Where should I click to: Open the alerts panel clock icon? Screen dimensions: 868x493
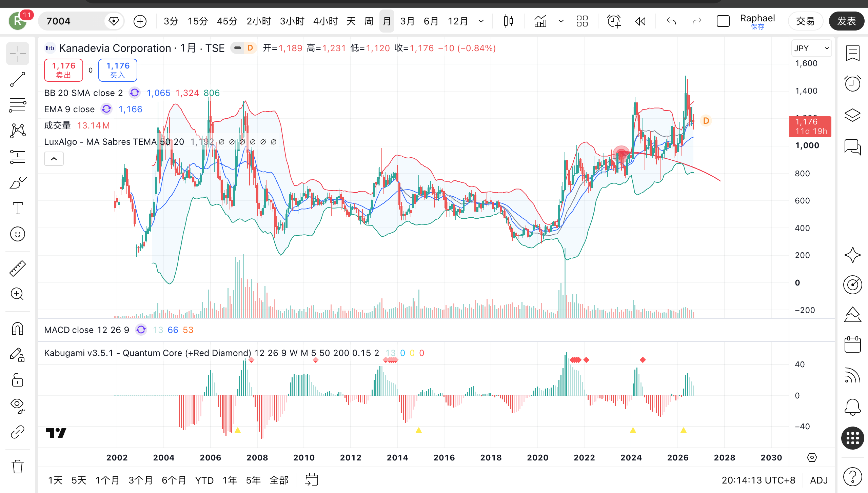click(x=852, y=83)
